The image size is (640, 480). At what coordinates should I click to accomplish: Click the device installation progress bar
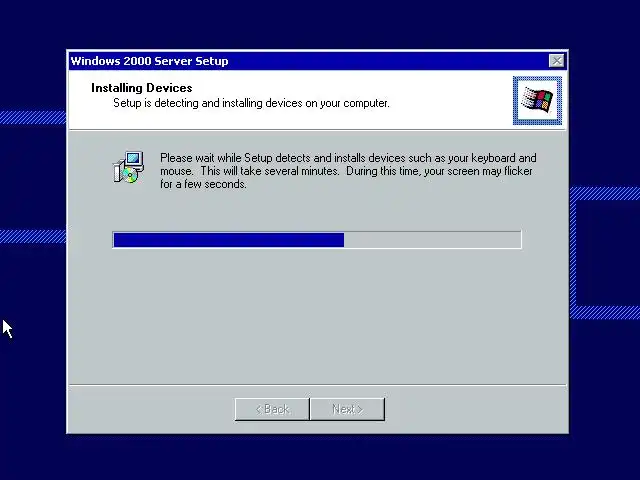point(317,240)
